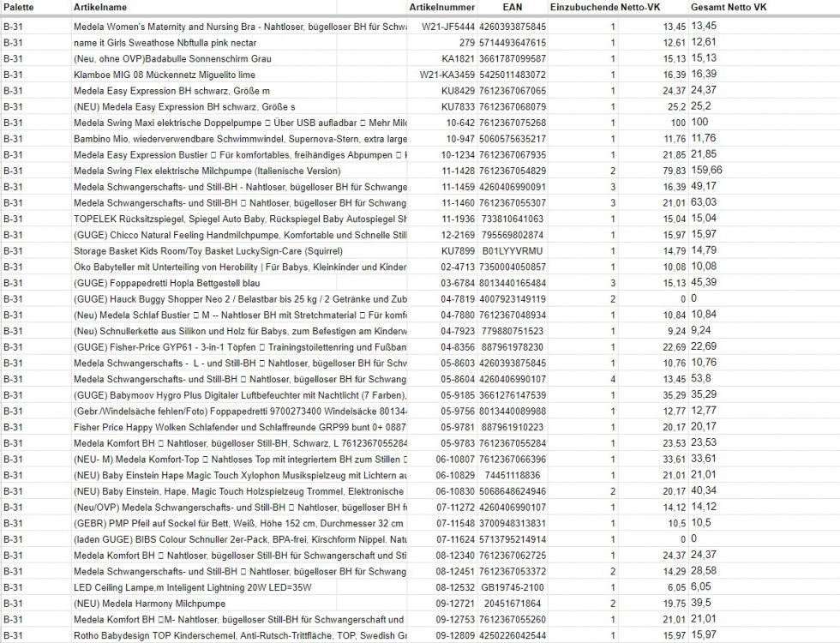This screenshot has width=840, height=643.
Task: Select Hauck Buggy Shopper Neo 2 cell
Action: [240, 299]
